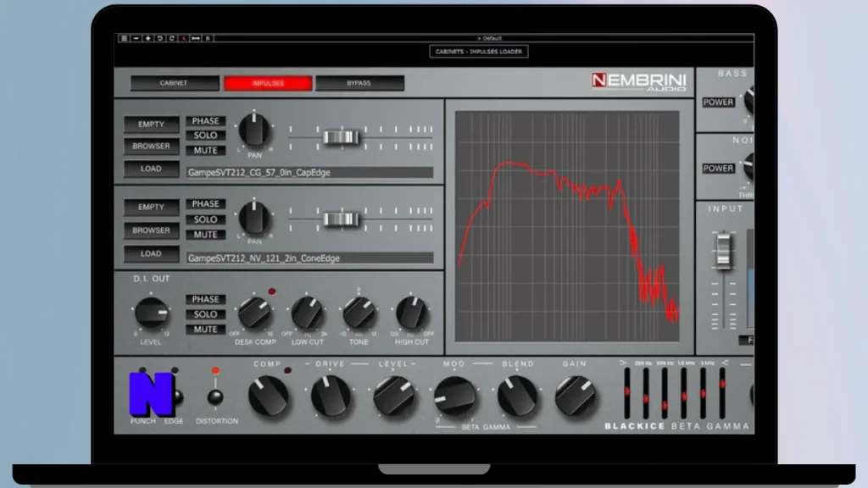
Task: Click the 1.6 kHz EQ slider
Action: click(x=684, y=393)
